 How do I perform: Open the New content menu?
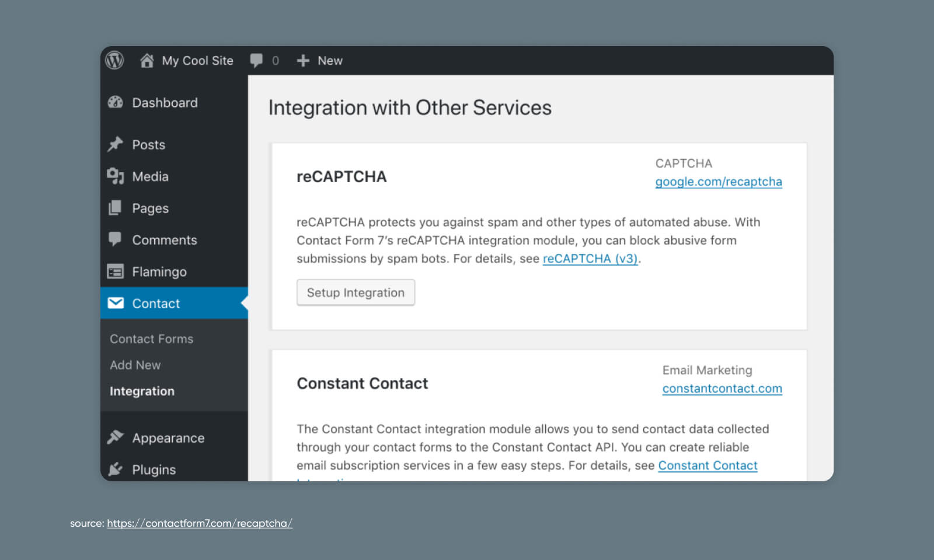pos(330,61)
